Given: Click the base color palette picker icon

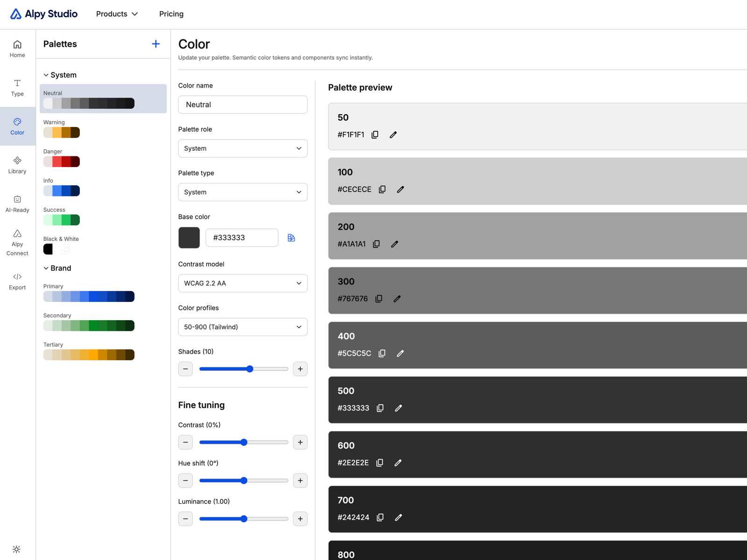Looking at the screenshot, I should (291, 238).
